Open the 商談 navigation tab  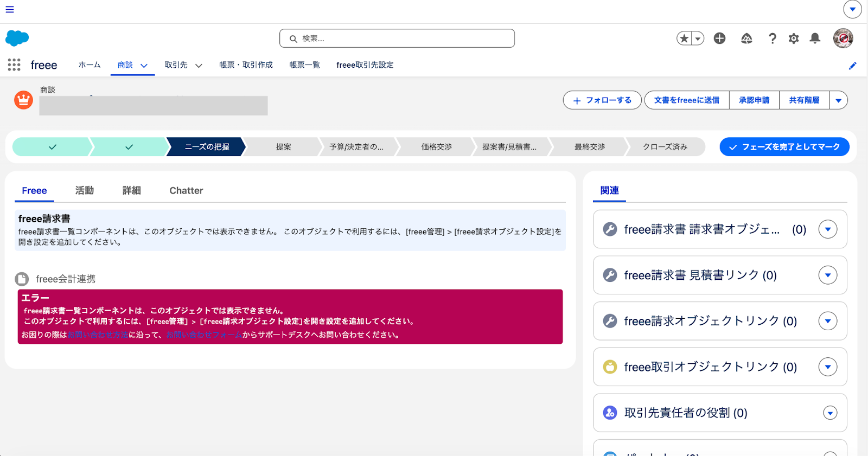pyautogui.click(x=125, y=65)
